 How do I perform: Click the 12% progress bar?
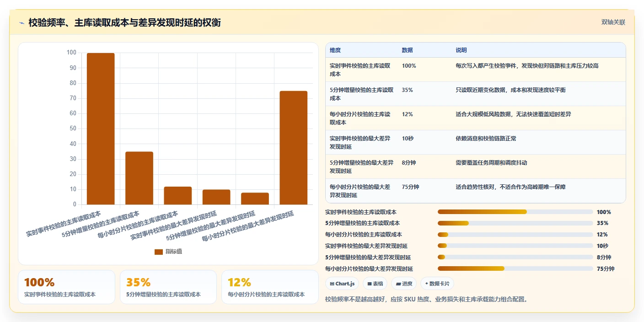(515, 235)
